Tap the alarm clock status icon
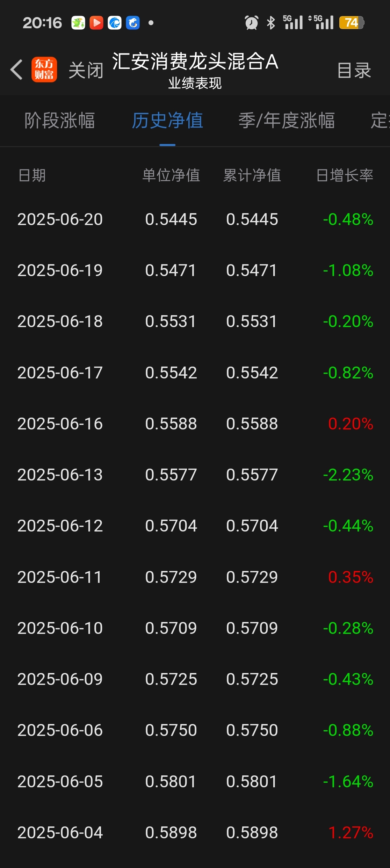 251,23
